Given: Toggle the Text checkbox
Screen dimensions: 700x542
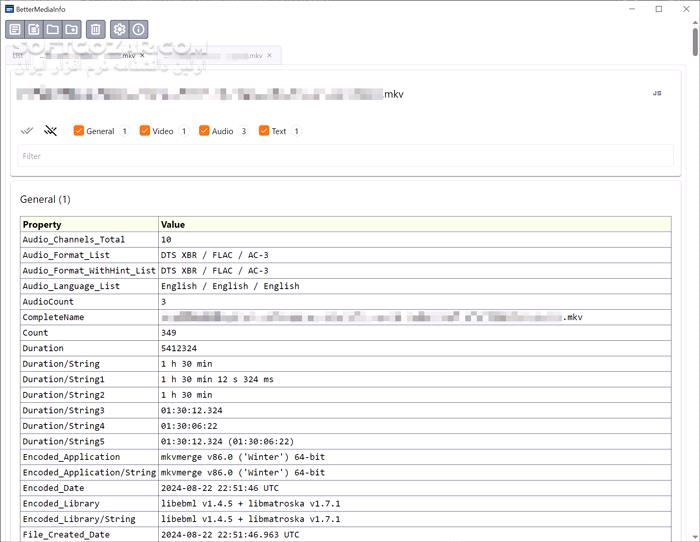Looking at the screenshot, I should tap(264, 131).
